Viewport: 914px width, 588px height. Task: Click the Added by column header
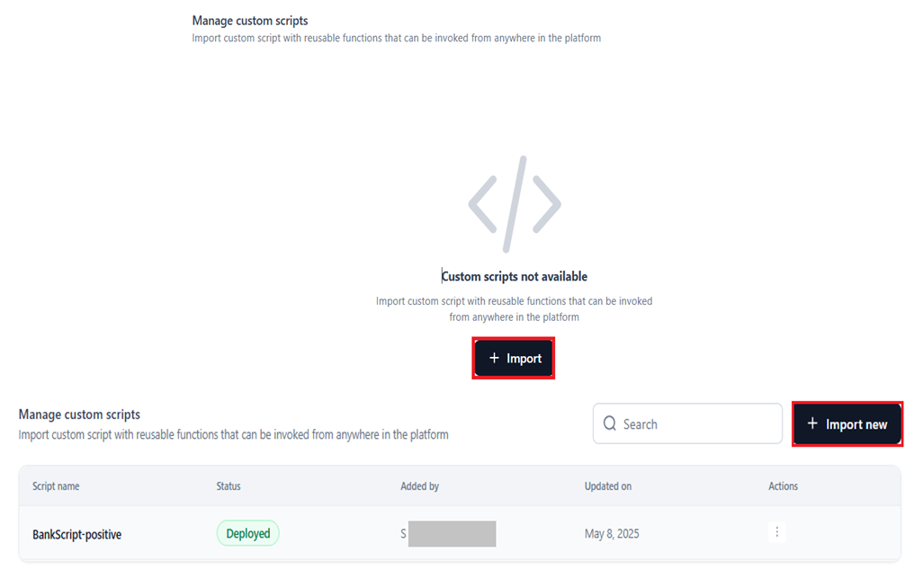pyautogui.click(x=419, y=486)
